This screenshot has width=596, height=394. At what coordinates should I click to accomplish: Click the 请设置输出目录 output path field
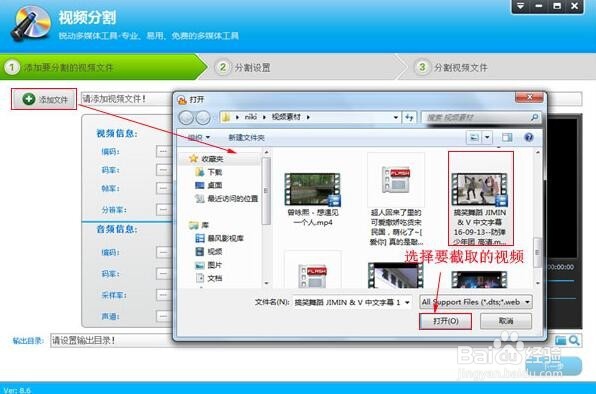[111, 340]
